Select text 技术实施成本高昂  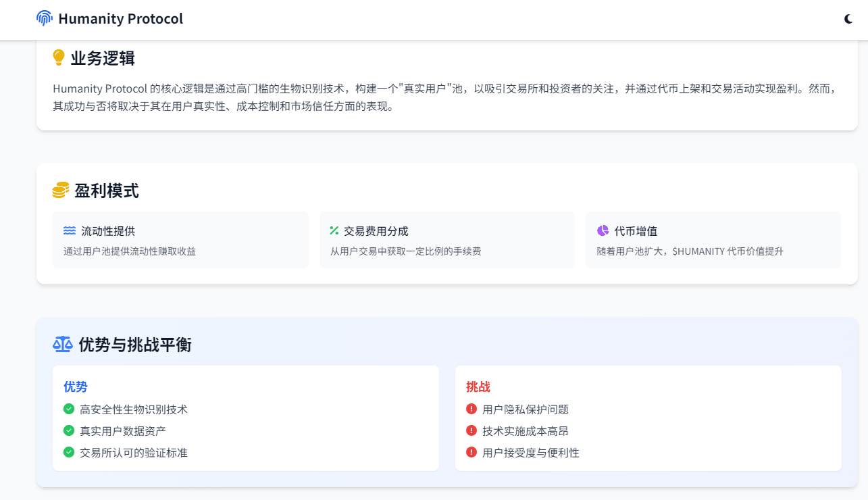click(x=526, y=431)
